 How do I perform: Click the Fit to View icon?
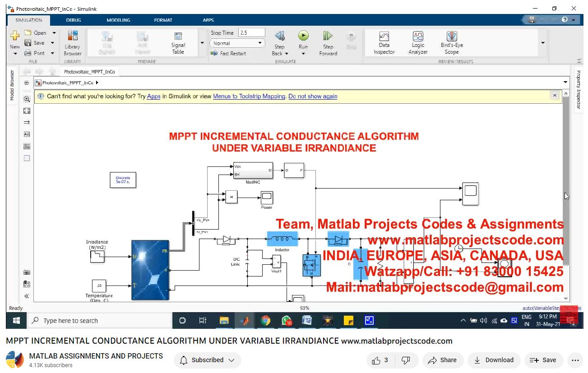(x=27, y=111)
